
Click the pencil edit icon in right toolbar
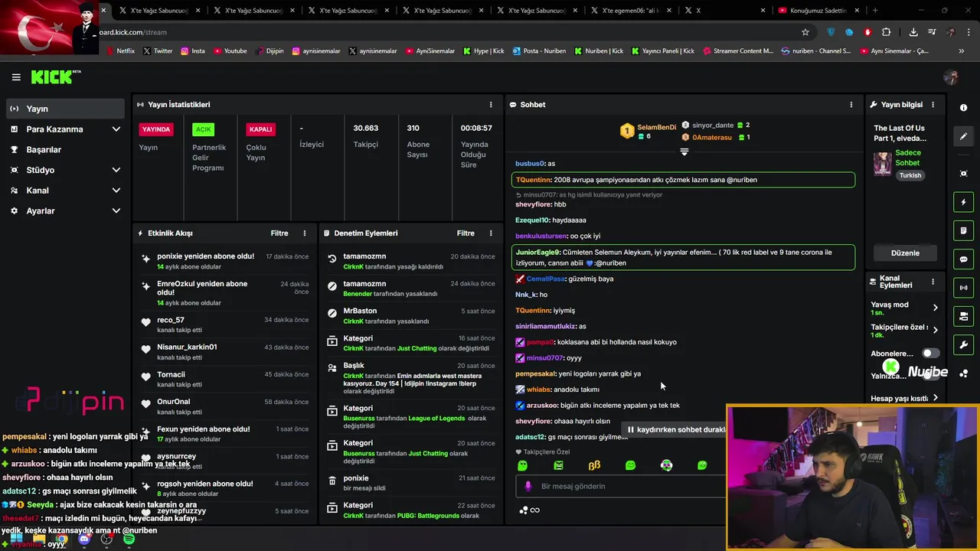click(963, 136)
